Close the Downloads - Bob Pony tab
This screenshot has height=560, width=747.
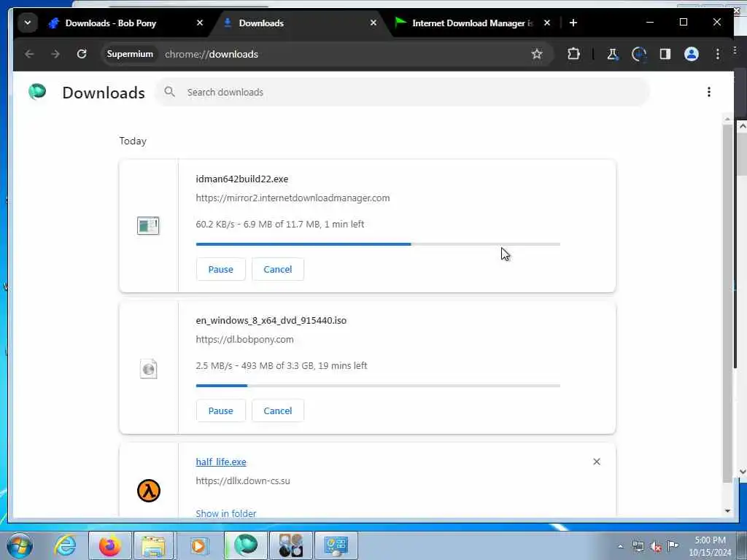point(200,23)
